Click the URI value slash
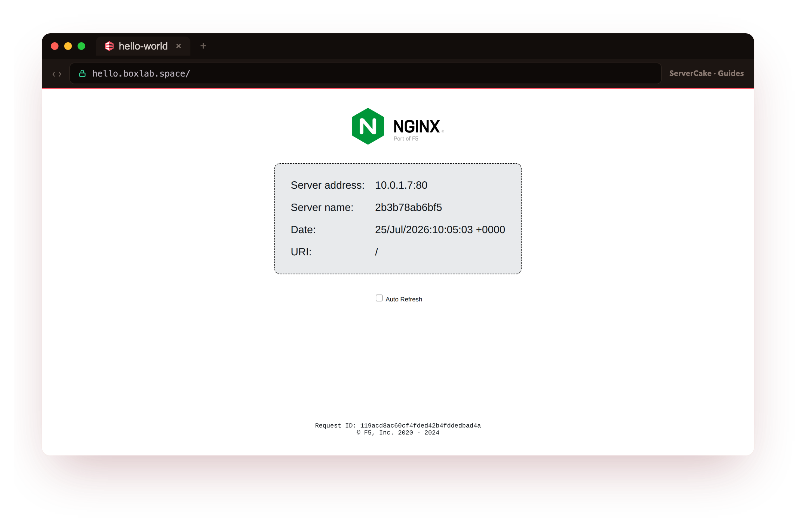809x532 pixels. [376, 252]
